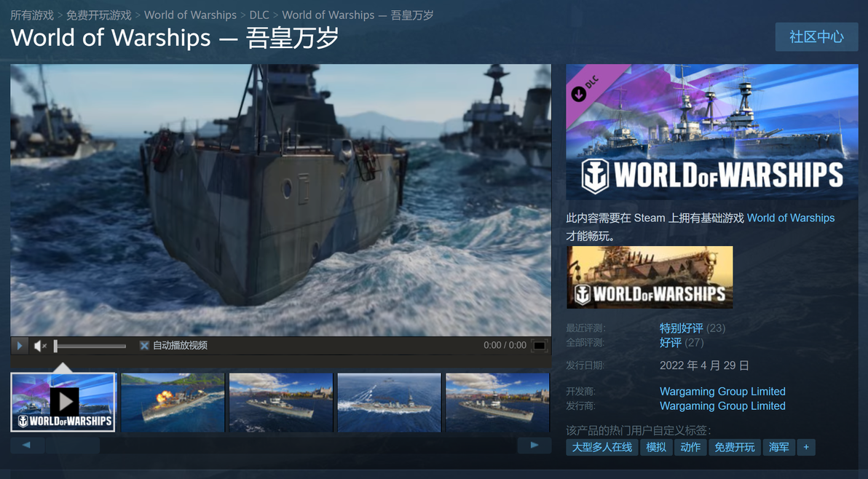
Task: View recent reviews 特别好评
Action: point(681,328)
